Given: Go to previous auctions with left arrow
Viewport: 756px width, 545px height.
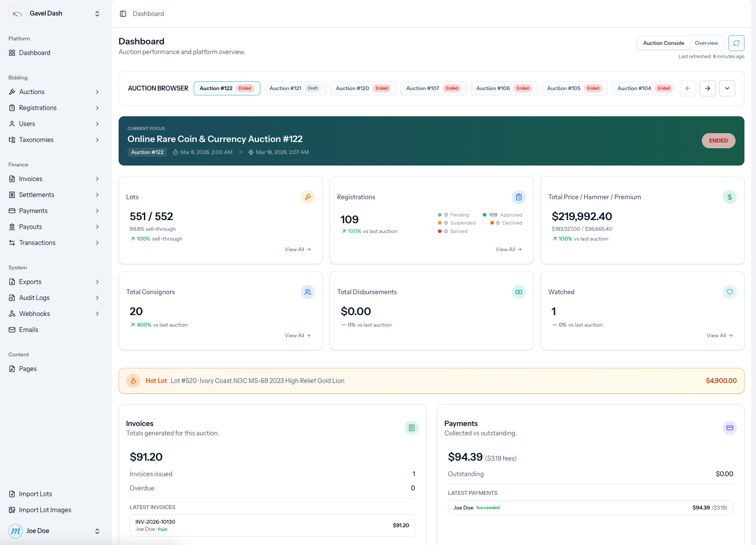Looking at the screenshot, I should (x=688, y=88).
